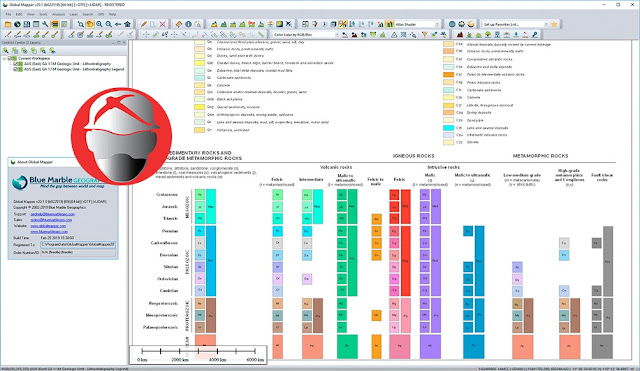Click the www.bluemarblegeo.com link

click(x=49, y=231)
